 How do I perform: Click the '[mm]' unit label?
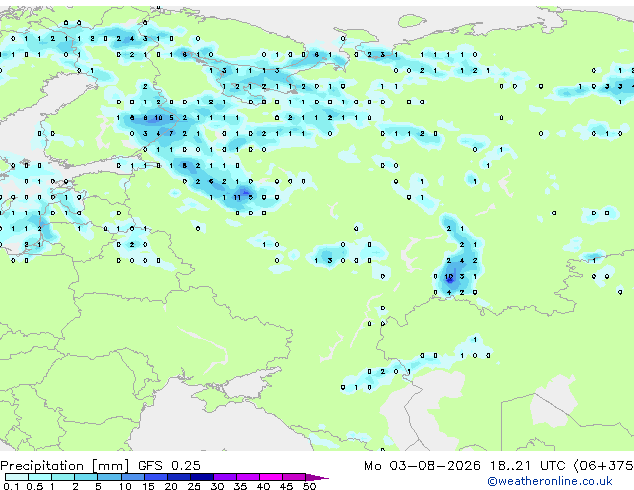[x=111, y=466]
